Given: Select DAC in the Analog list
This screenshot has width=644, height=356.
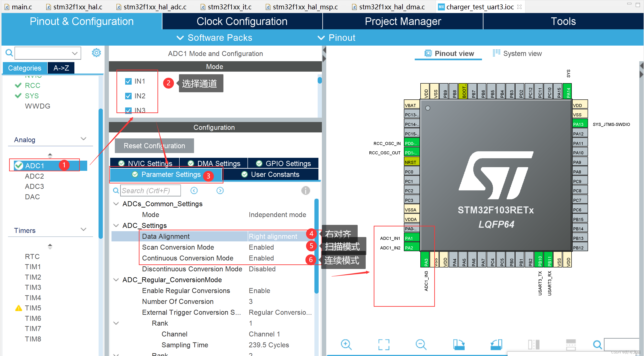Looking at the screenshot, I should click(x=33, y=197).
